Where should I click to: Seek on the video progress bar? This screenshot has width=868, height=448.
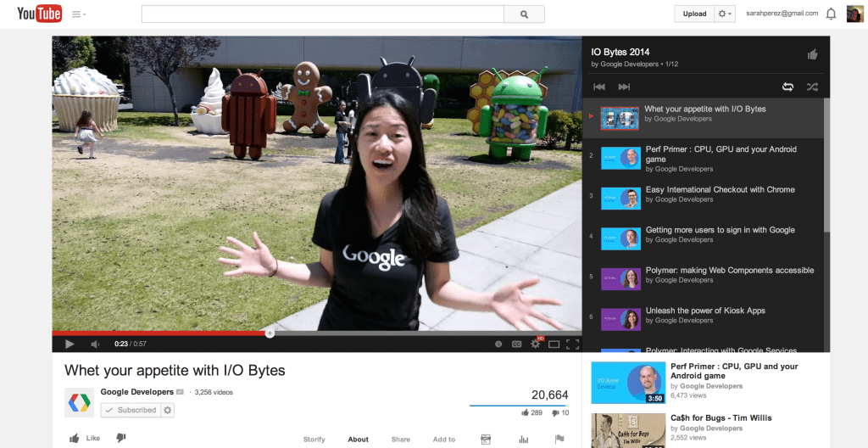(x=317, y=333)
